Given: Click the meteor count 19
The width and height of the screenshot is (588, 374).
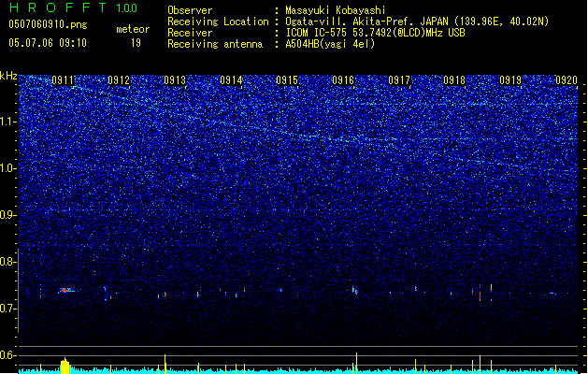Looking at the screenshot, I should [x=136, y=43].
